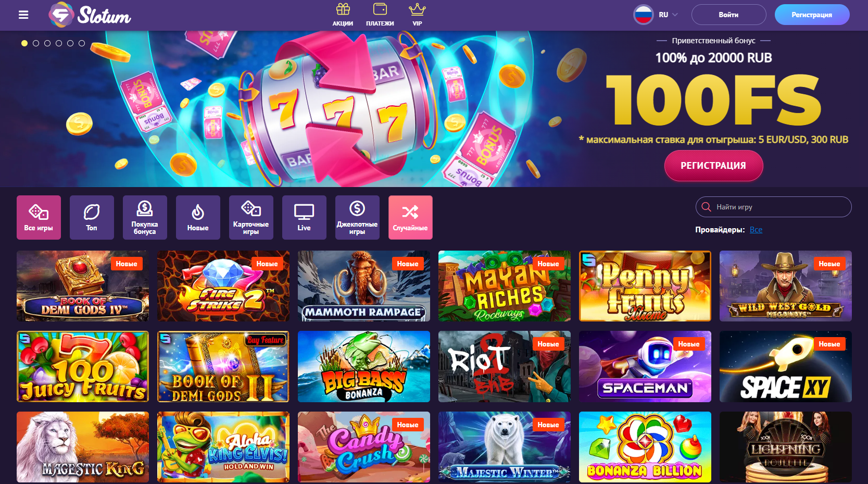Screen dimensions: 868x484
Task: Select the Покупка бонуса category
Action: pos(145,217)
